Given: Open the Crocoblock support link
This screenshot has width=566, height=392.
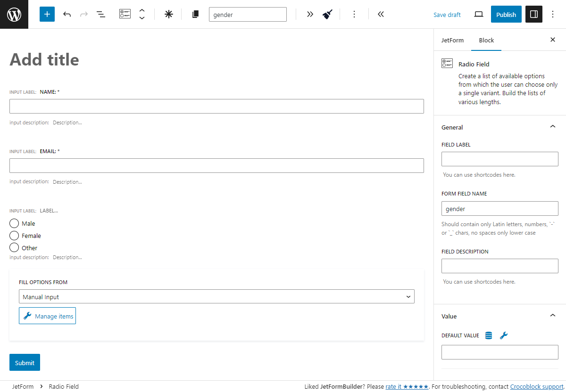Looking at the screenshot, I should [537, 386].
